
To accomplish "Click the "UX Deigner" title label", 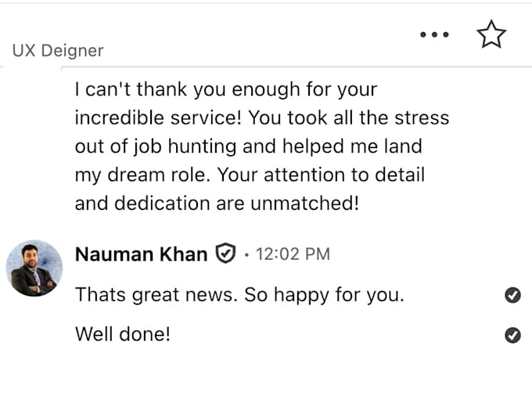I will [x=58, y=52].
